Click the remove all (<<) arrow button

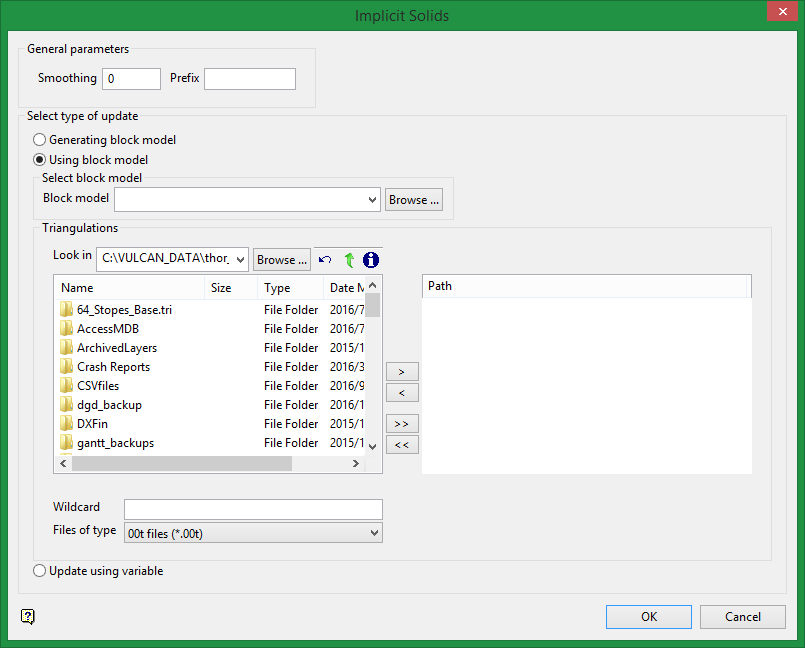(x=402, y=445)
